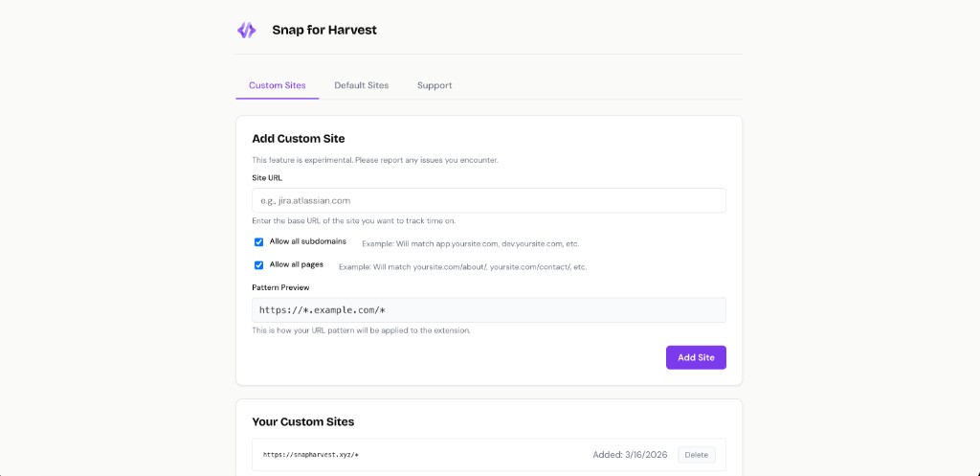Click the Snap for Harvest logo icon

[x=246, y=30]
